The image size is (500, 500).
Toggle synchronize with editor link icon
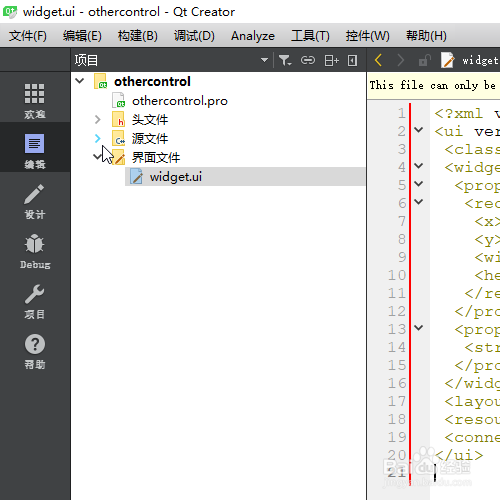(308, 60)
